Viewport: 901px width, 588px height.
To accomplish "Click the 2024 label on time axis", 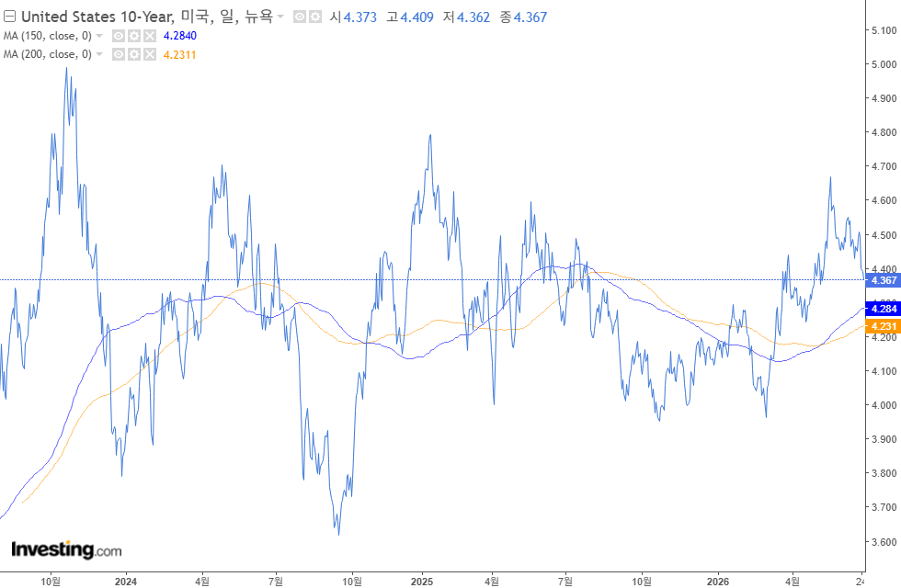I will (126, 581).
